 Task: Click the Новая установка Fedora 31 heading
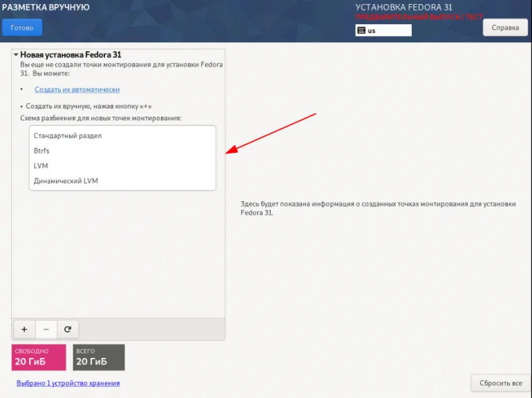click(70, 55)
